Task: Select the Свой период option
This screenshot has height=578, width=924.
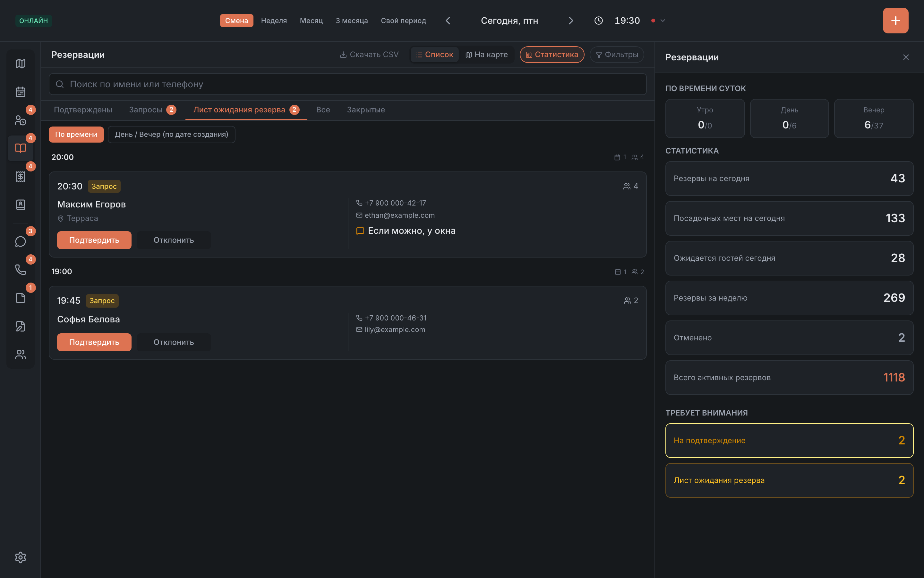Action: 403,21
